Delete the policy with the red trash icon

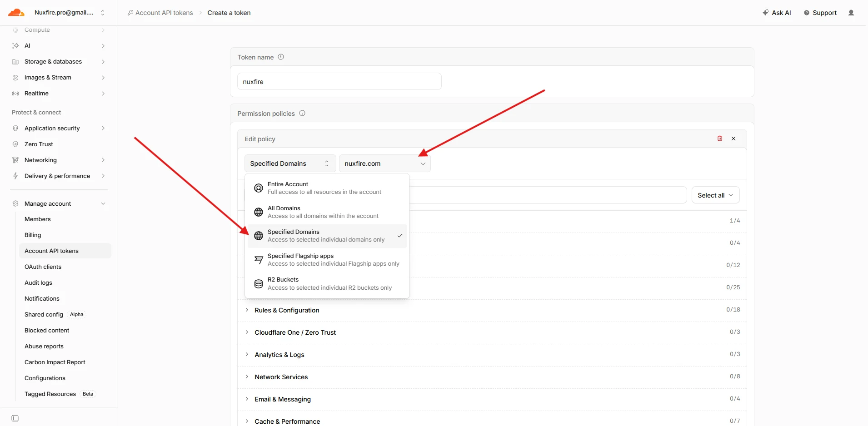pos(720,139)
